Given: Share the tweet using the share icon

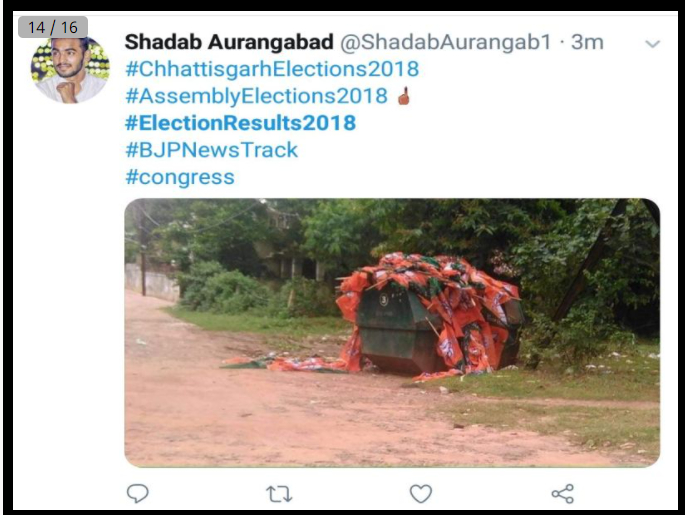Looking at the screenshot, I should 563,494.
